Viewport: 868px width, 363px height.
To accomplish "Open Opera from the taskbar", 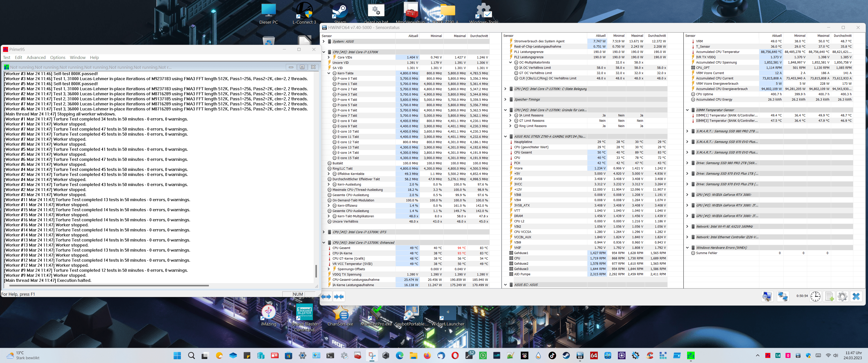I will (x=455, y=356).
